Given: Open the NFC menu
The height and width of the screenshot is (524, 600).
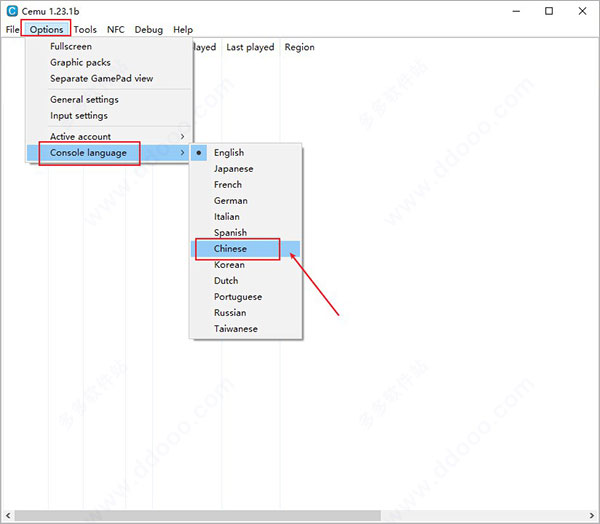Looking at the screenshot, I should (116, 29).
